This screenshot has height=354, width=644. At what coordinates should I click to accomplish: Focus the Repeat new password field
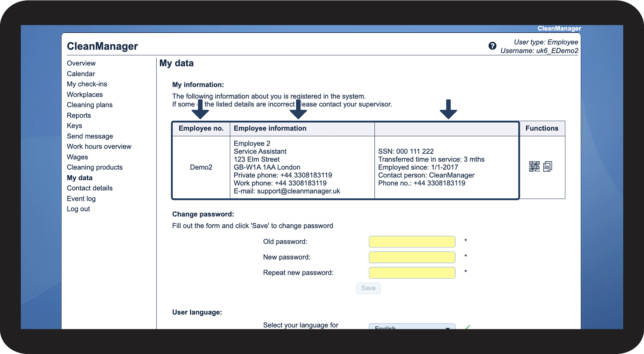pos(412,273)
